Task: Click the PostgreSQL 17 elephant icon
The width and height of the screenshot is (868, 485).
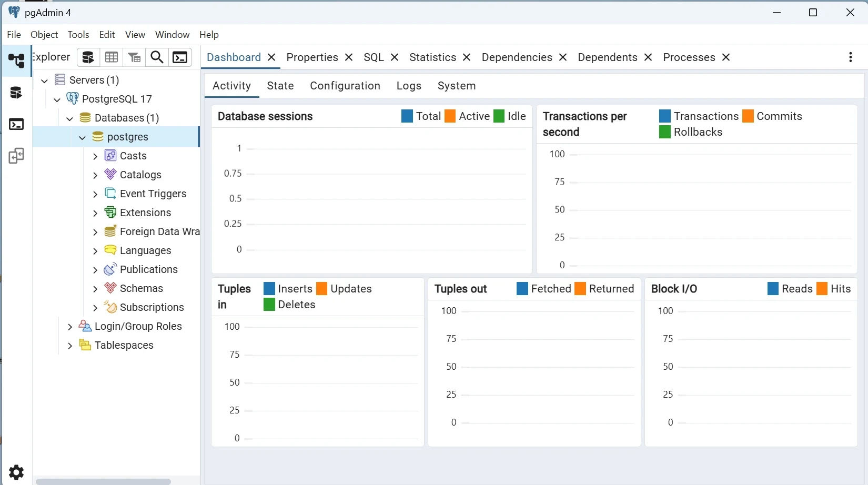Action: (x=73, y=99)
